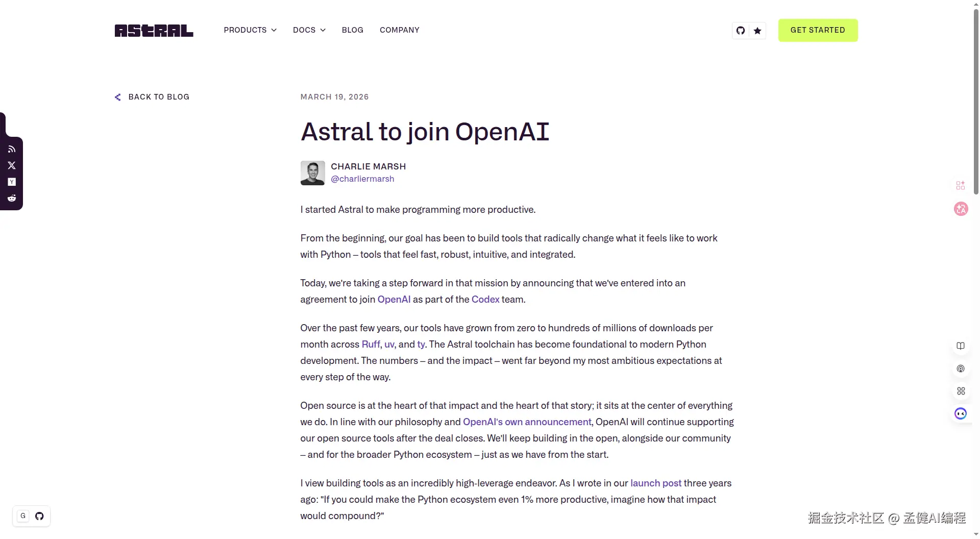This screenshot has height=539, width=980.
Task: Share this article on X
Action: 11,165
